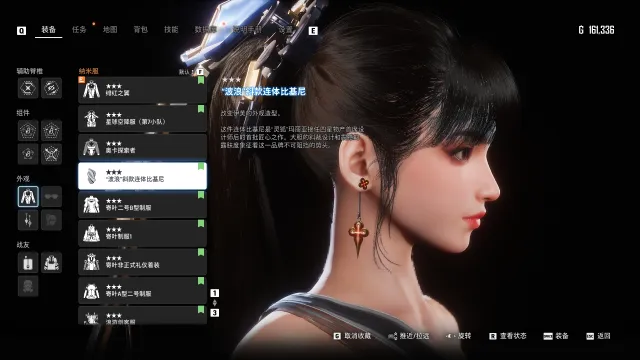Select the greyed-out companion slot under 战友
640x360 pixels.
pyautogui.click(x=28, y=286)
